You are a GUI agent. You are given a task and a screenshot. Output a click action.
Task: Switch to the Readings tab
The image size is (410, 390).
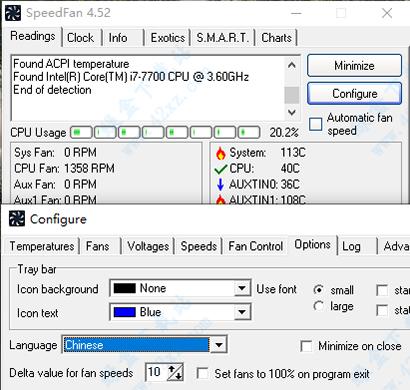(33, 36)
